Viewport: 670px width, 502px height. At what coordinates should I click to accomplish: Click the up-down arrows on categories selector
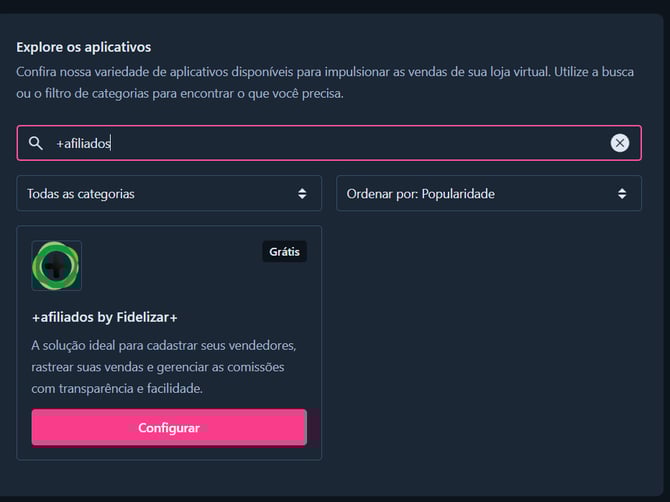point(302,194)
